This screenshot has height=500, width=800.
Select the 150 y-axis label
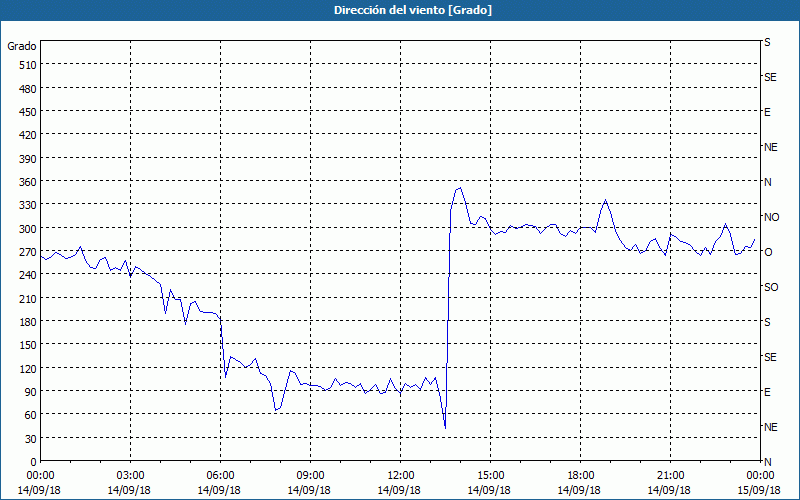[x=29, y=345]
